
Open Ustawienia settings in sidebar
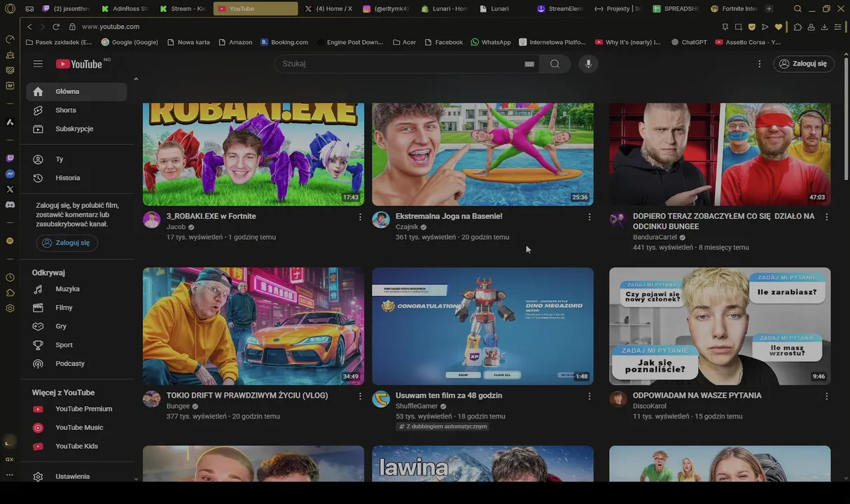(77, 477)
